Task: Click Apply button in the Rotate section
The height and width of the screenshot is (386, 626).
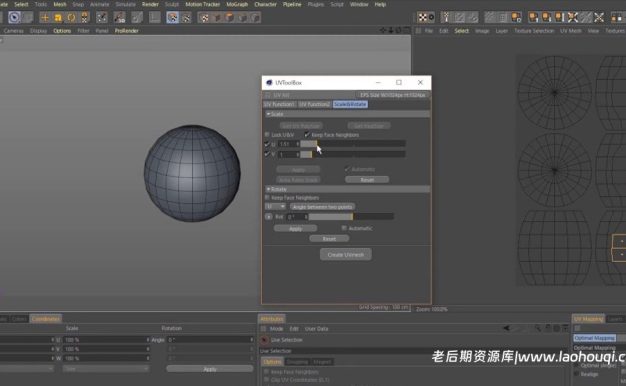Action: pyautogui.click(x=295, y=228)
